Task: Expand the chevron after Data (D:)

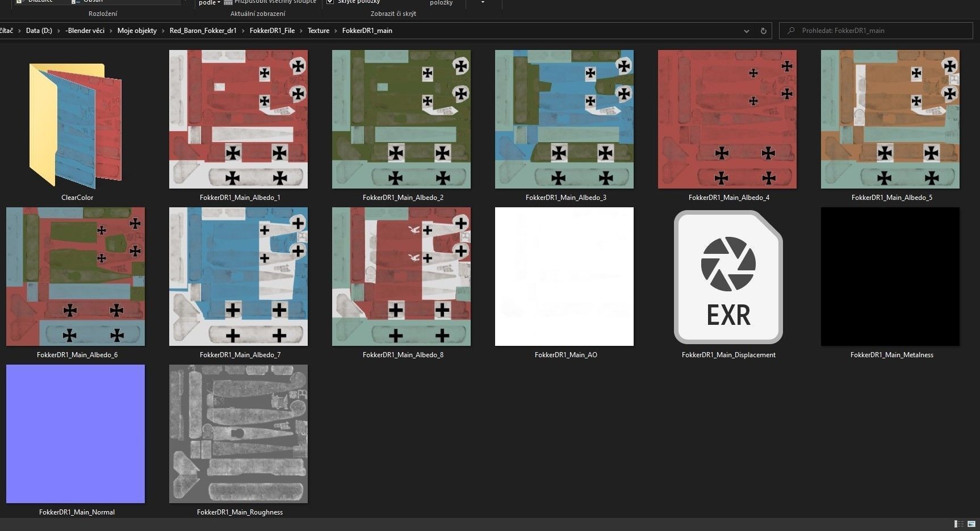Action: click(x=58, y=31)
